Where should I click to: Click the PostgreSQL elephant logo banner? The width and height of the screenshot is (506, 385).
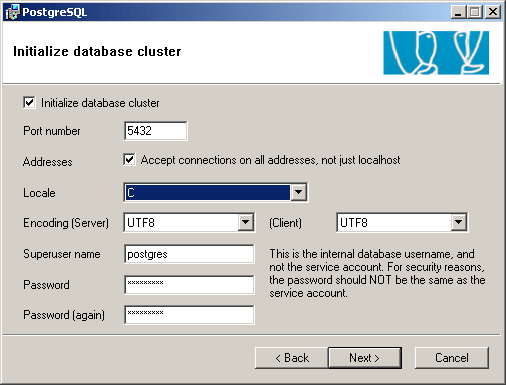(x=436, y=53)
